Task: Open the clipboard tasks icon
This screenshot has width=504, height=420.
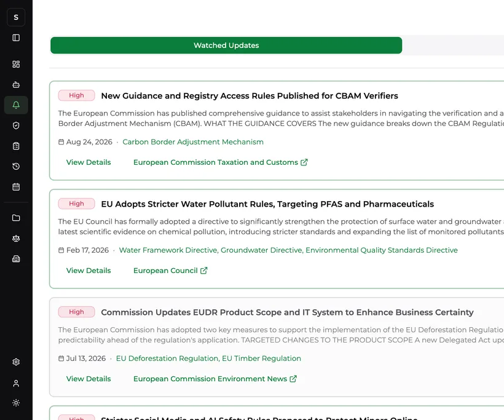Action: (x=16, y=146)
